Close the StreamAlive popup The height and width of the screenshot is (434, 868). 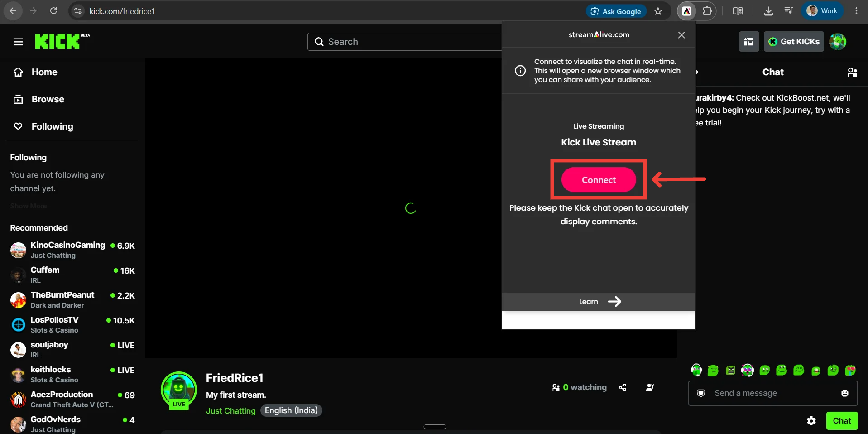click(x=681, y=35)
